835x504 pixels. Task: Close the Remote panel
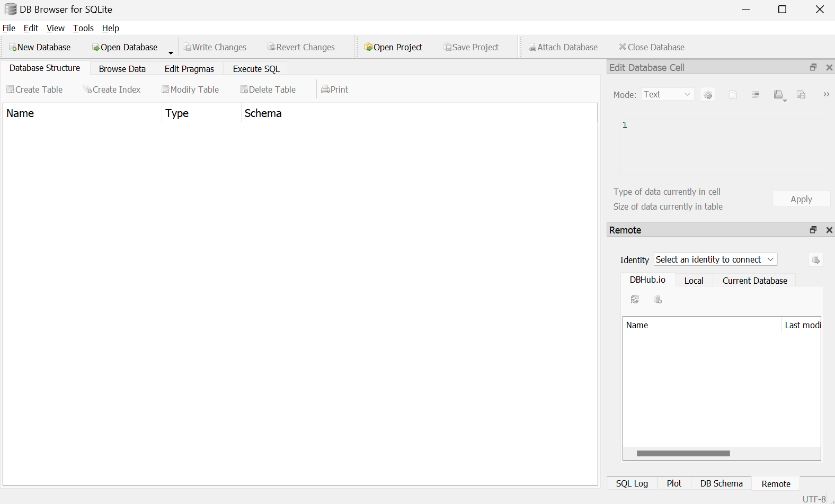tap(829, 230)
